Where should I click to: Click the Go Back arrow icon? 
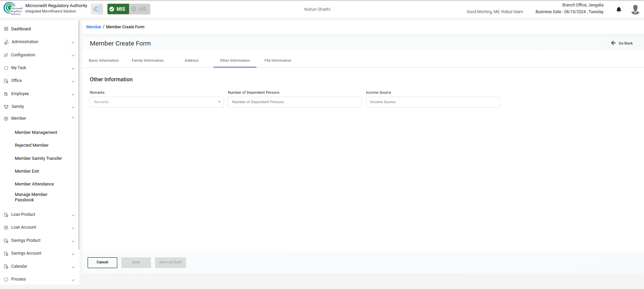pyautogui.click(x=613, y=43)
